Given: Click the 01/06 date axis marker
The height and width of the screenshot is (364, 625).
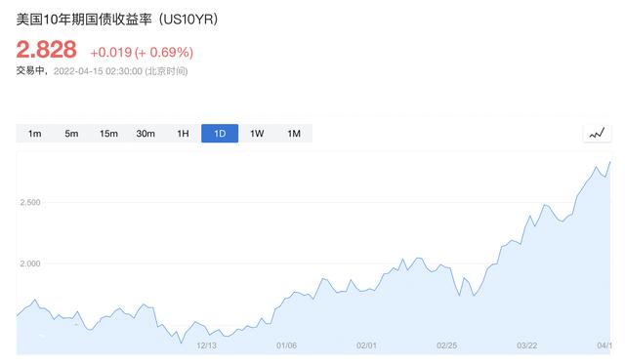Looking at the screenshot, I should point(286,345).
